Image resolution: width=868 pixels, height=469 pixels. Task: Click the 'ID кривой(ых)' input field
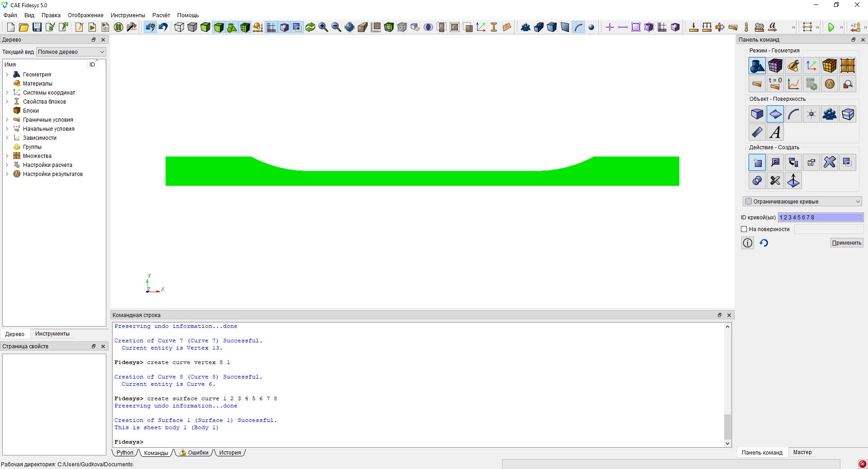click(821, 218)
